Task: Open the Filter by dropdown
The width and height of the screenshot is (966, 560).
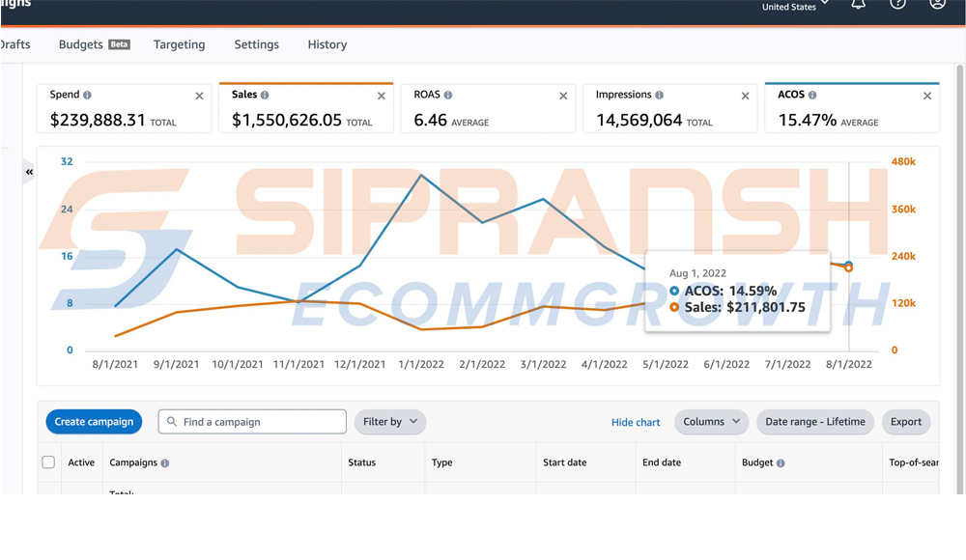Action: pyautogui.click(x=390, y=422)
